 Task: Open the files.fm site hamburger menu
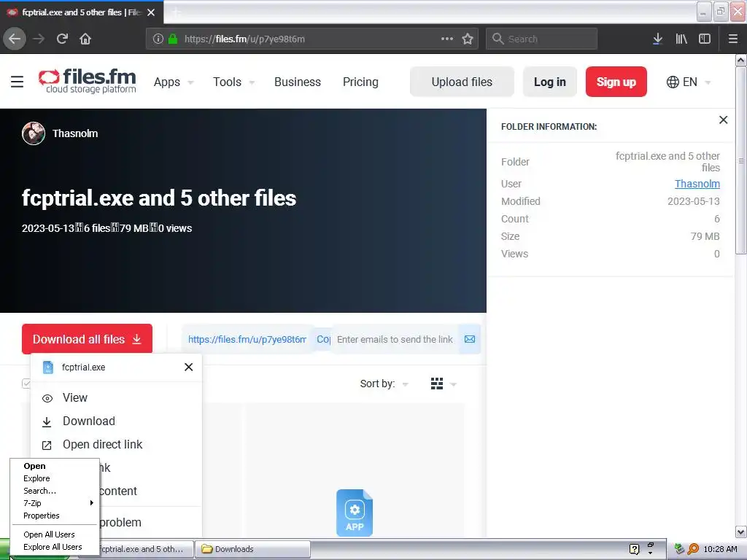pyautogui.click(x=18, y=82)
